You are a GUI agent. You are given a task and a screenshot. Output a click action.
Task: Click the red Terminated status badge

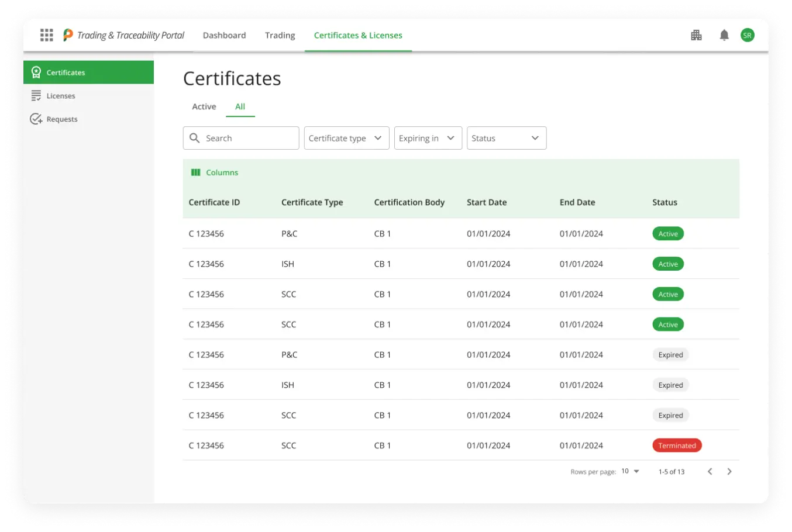pyautogui.click(x=677, y=445)
